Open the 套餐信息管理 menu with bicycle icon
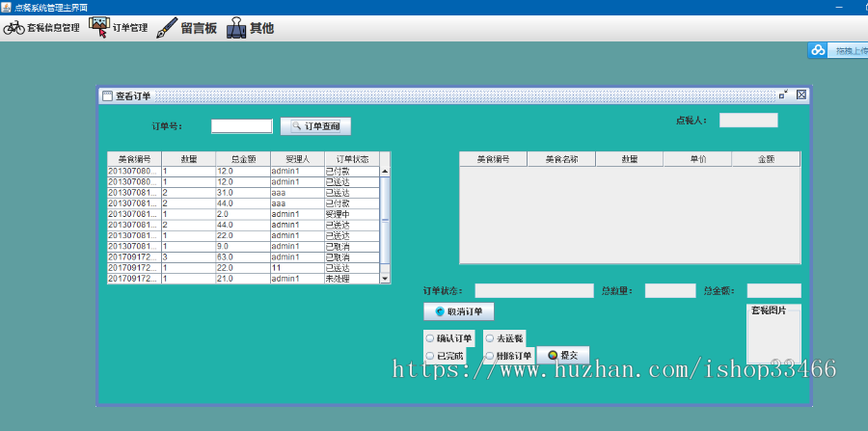The height and width of the screenshot is (431, 868). point(41,28)
